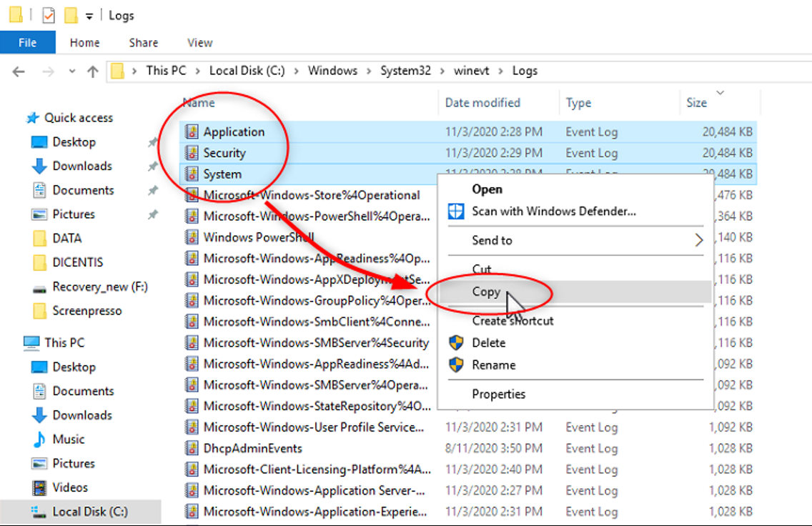Open the File ribbon tab

tap(27, 43)
